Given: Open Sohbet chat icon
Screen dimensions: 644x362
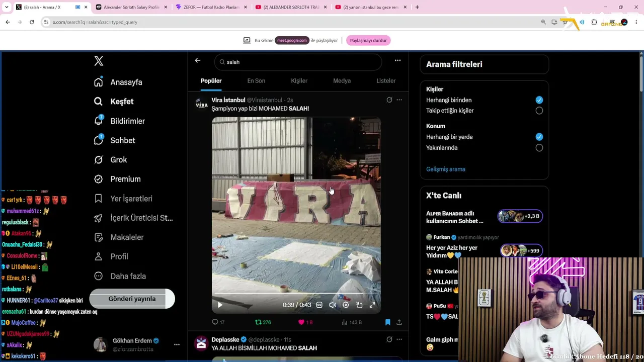Looking at the screenshot, I should point(99,140).
